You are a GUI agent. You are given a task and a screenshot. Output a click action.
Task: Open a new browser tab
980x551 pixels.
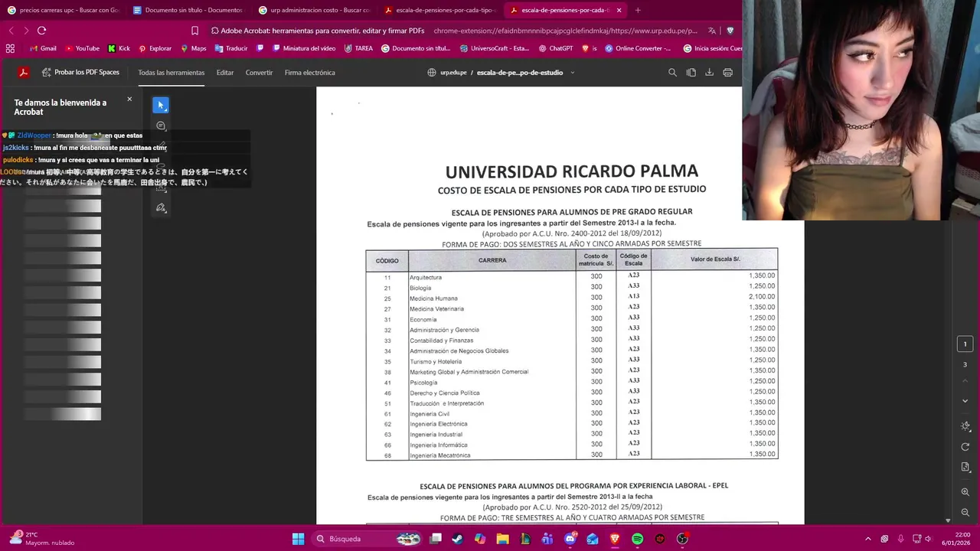pos(638,10)
